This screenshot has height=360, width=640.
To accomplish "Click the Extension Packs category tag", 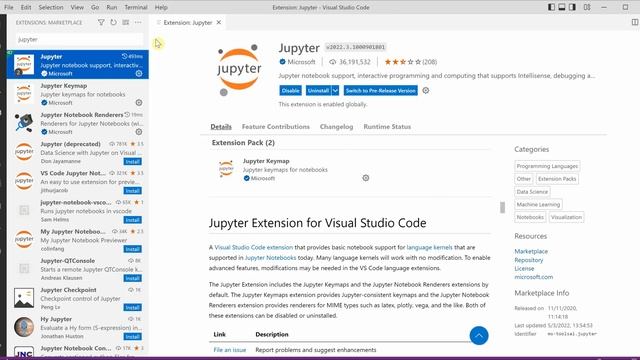I will (557, 179).
